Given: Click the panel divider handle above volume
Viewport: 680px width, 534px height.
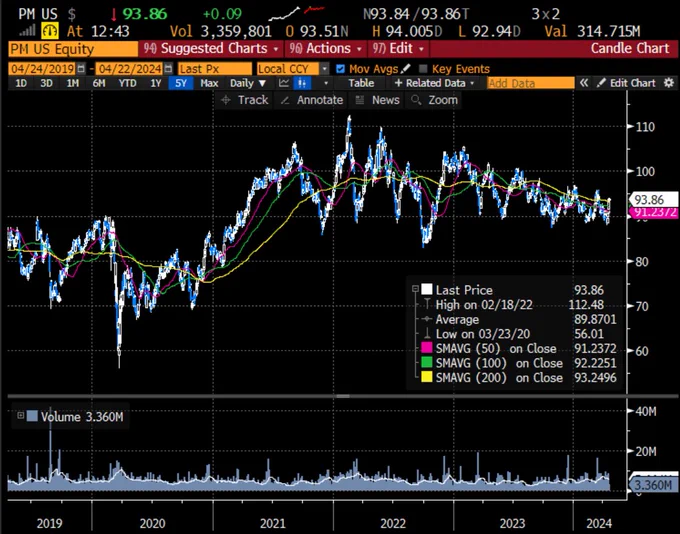Looking at the screenshot, I should 343,396.
